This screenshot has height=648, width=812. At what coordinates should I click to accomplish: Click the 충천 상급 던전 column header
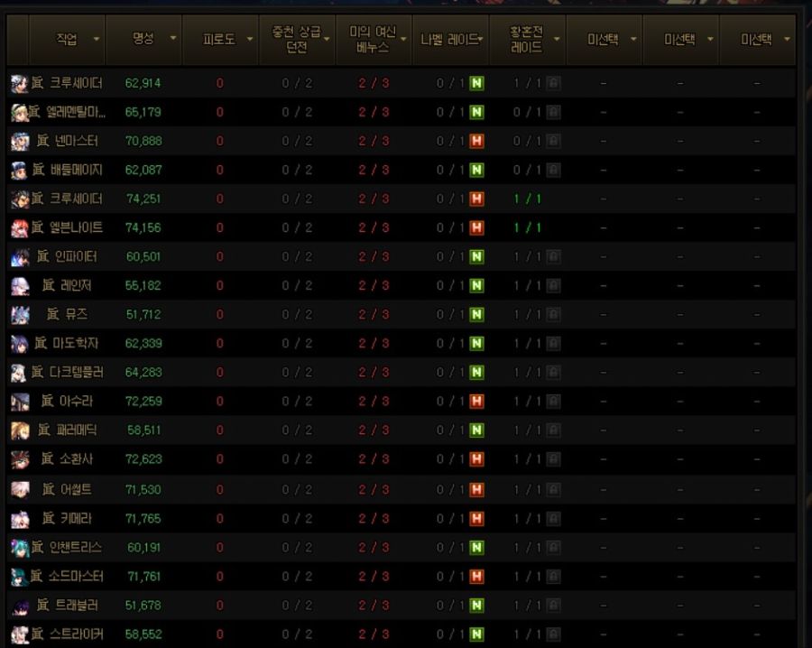pyautogui.click(x=294, y=39)
